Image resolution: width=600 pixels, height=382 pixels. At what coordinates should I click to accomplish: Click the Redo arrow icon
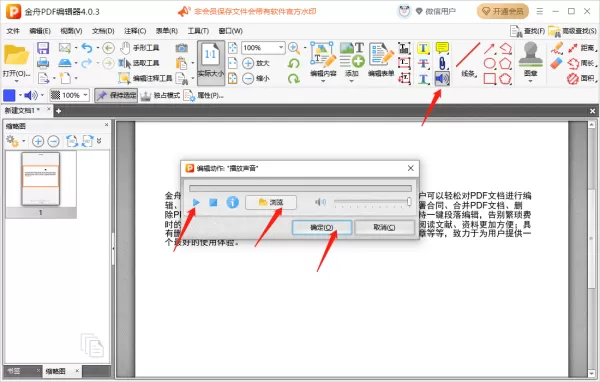pyautogui.click(x=87, y=63)
